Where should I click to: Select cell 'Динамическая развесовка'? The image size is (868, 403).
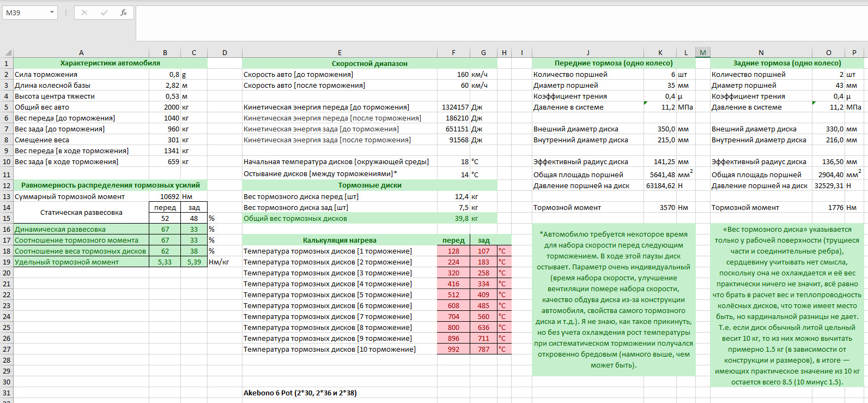click(81, 229)
